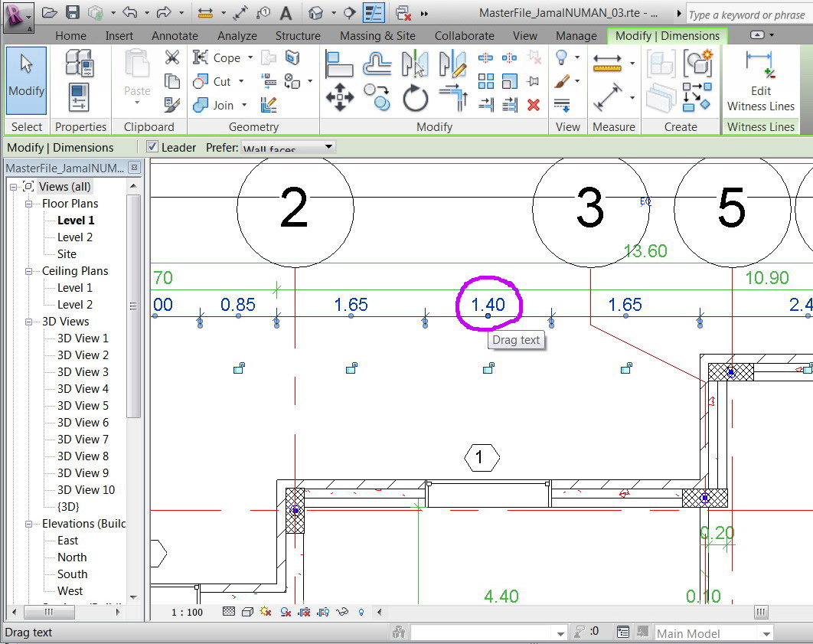The height and width of the screenshot is (644, 813).
Task: Select the Move tool in Modify panel
Action: [339, 97]
